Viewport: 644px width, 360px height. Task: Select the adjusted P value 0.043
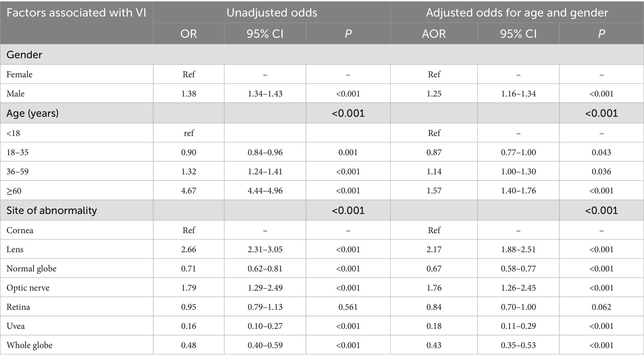pyautogui.click(x=601, y=152)
